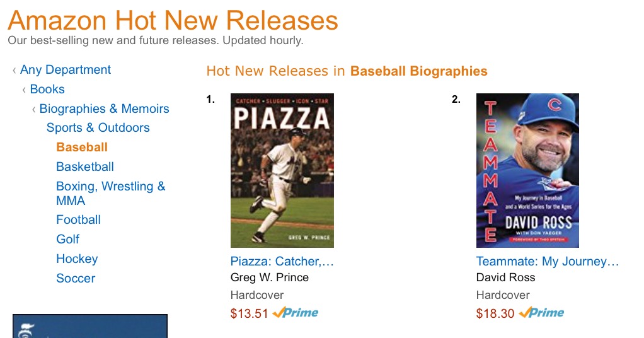This screenshot has height=338, width=644.
Task: Click the Prime badge under Piazza price
Action: (296, 313)
